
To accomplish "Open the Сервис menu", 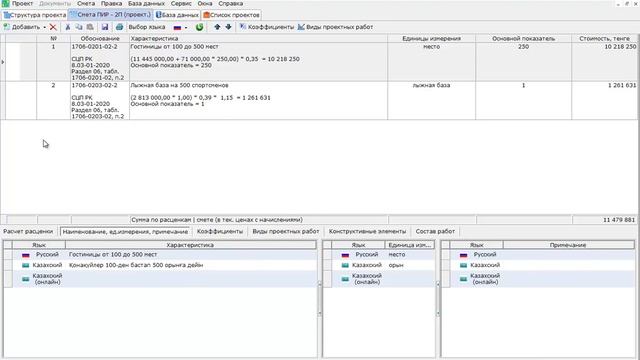I will point(181,4).
